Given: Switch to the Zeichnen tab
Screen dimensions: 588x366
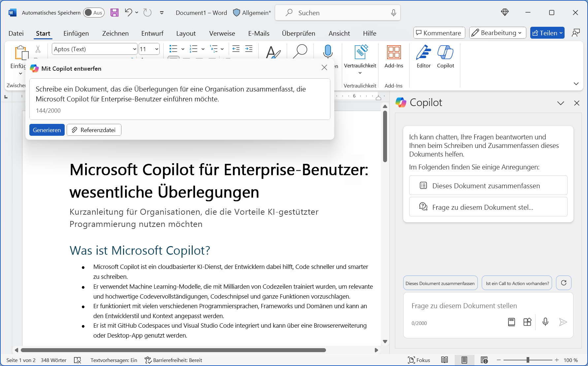Looking at the screenshot, I should tap(115, 33).
